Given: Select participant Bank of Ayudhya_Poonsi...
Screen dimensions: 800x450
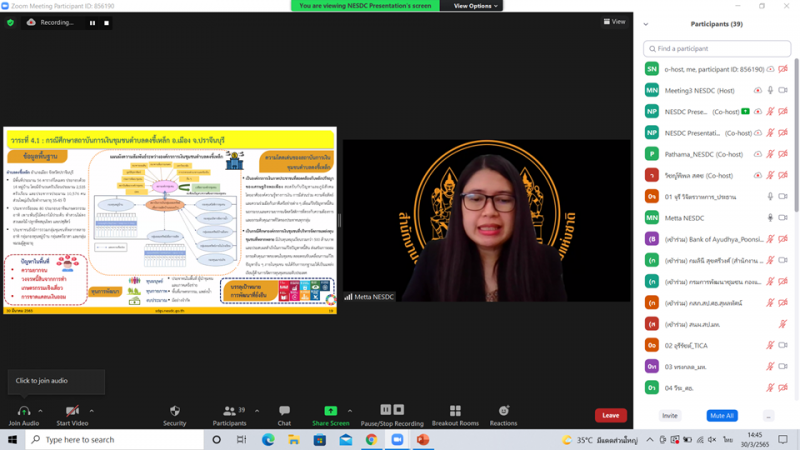Looking at the screenshot, I should point(717,239).
